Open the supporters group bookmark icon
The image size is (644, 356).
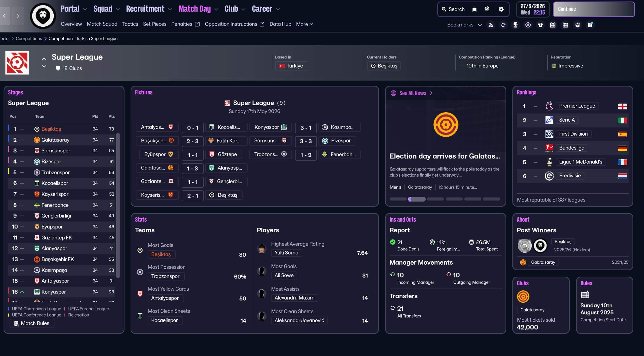click(x=578, y=25)
